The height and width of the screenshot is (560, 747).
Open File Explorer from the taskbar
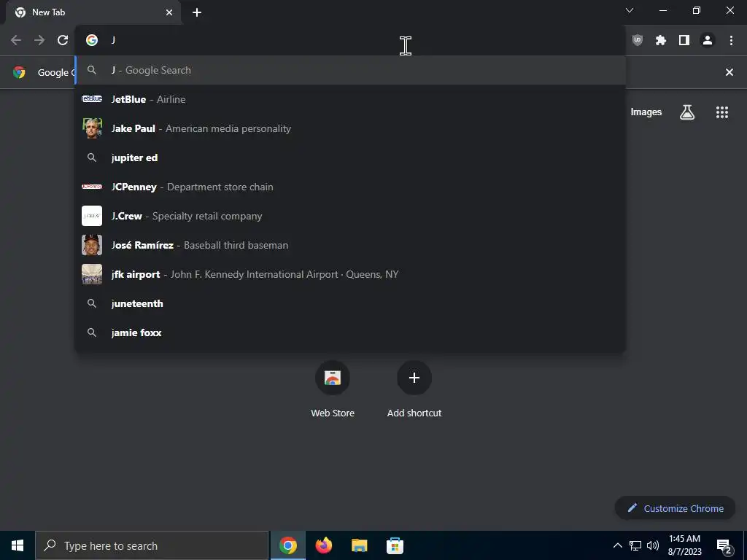click(x=359, y=545)
